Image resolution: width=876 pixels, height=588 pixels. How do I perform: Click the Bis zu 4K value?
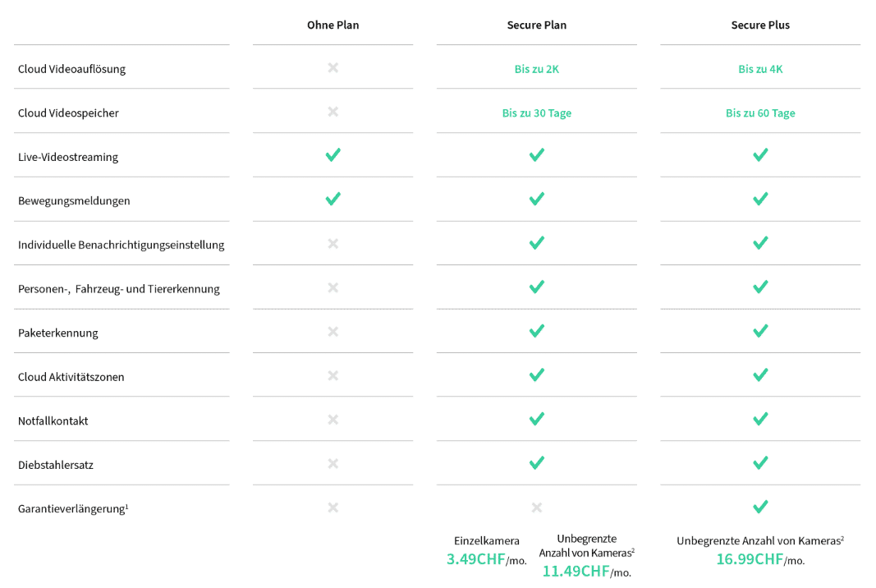click(x=760, y=69)
